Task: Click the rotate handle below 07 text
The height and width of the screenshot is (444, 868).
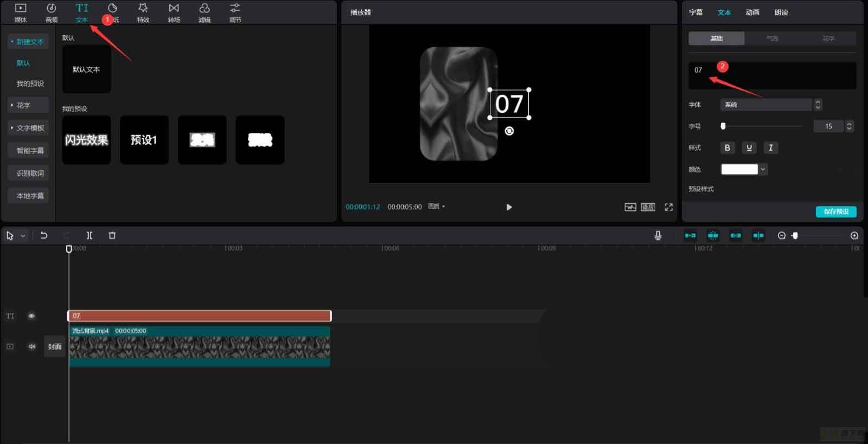Action: click(509, 131)
